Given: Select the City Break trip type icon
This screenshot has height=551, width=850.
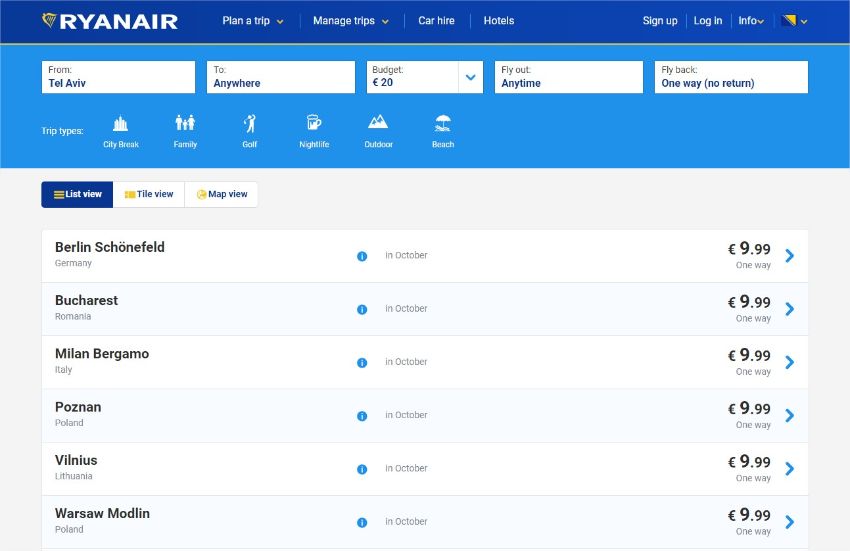Looking at the screenshot, I should tap(120, 124).
